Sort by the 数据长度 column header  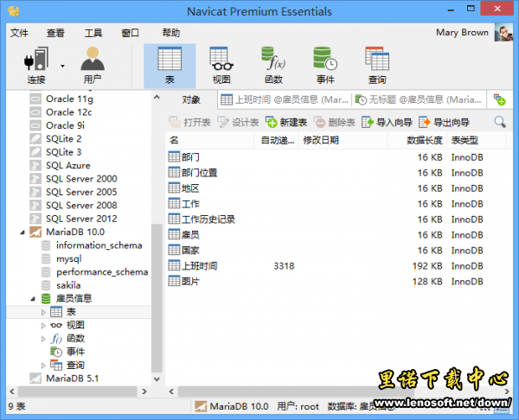coord(417,140)
